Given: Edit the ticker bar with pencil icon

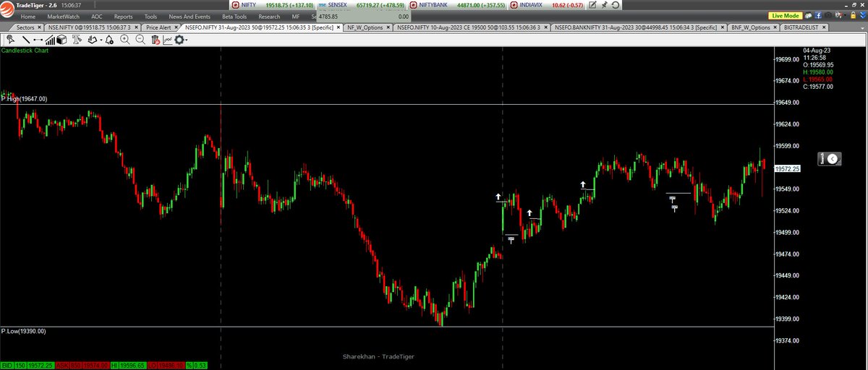Looking at the screenshot, I should [x=593, y=5].
